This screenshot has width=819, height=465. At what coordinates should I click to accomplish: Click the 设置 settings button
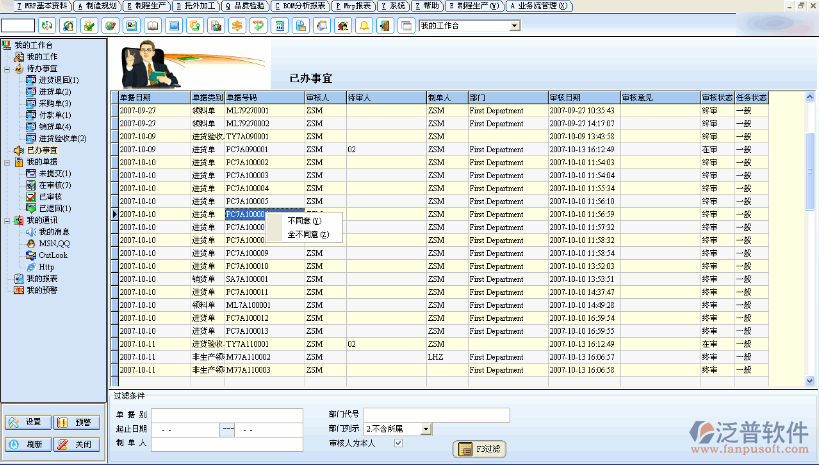(x=26, y=423)
